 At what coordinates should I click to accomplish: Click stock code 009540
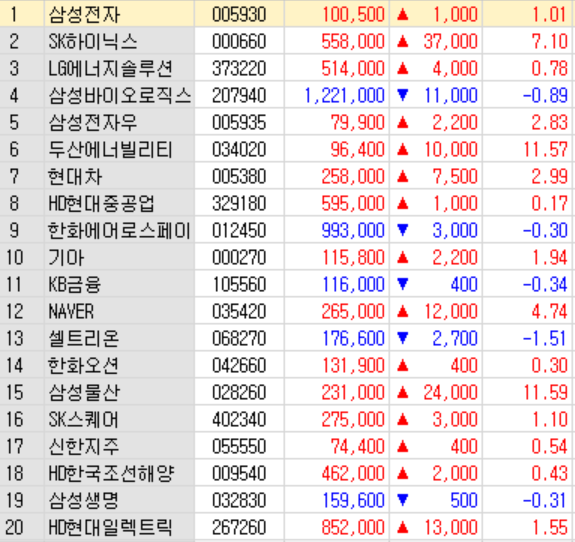[239, 473]
